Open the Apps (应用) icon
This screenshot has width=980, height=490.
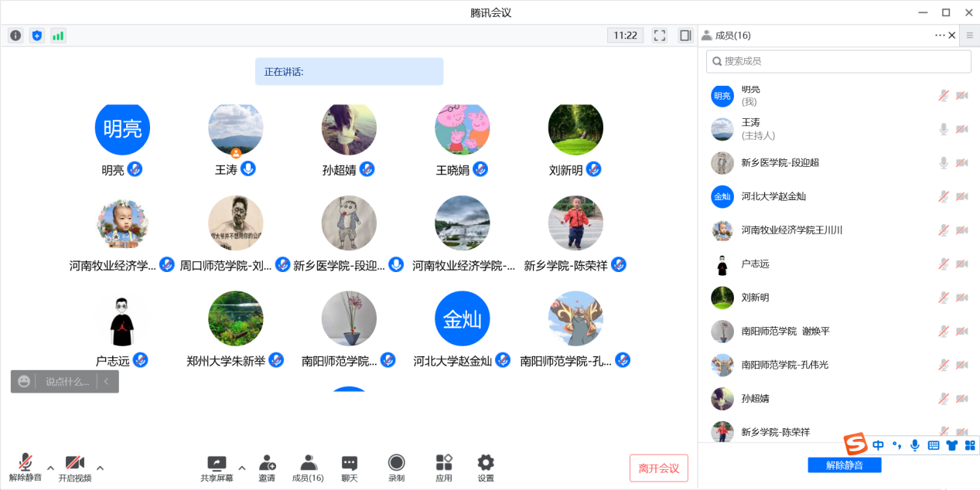[x=444, y=468]
